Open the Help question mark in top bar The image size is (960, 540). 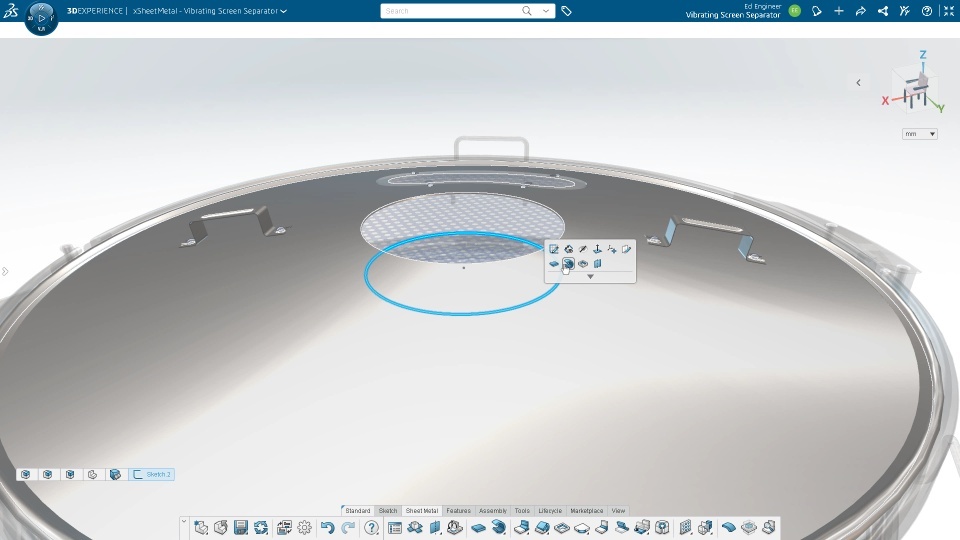[927, 11]
